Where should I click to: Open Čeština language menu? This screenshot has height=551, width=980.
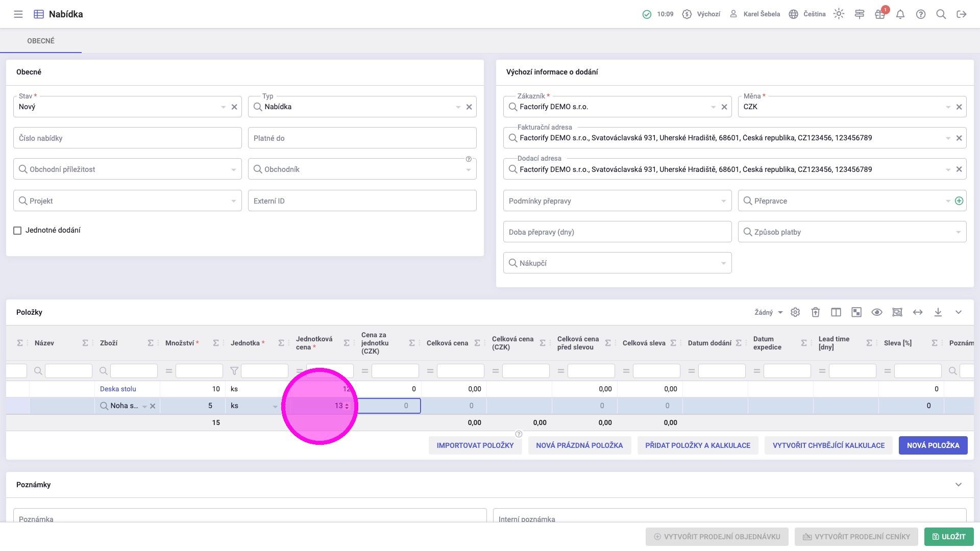(x=807, y=14)
